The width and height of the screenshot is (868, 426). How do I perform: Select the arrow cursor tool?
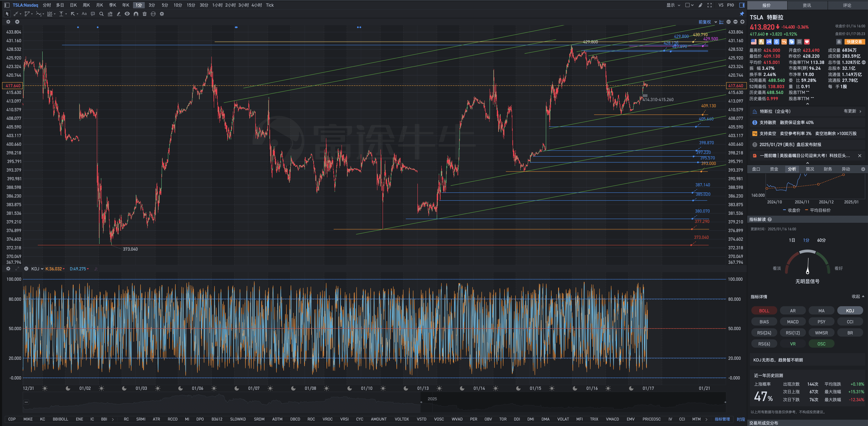click(7, 14)
